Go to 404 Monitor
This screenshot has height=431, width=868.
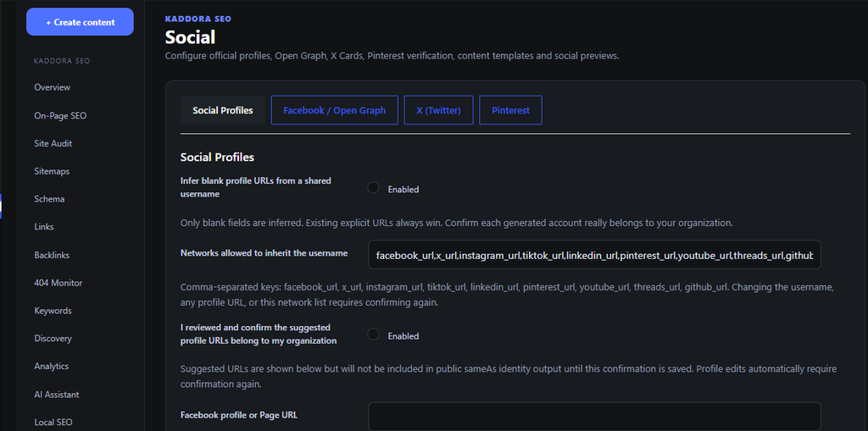[x=58, y=283]
